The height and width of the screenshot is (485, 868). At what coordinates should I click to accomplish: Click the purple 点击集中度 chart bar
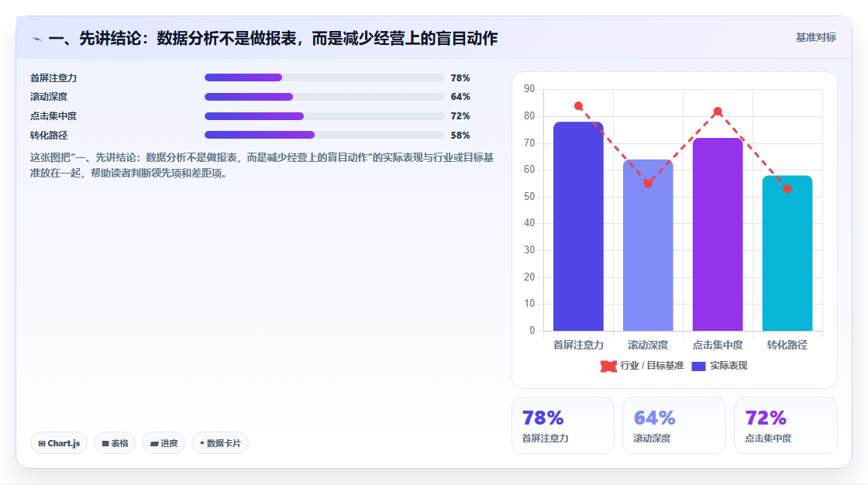(718, 235)
